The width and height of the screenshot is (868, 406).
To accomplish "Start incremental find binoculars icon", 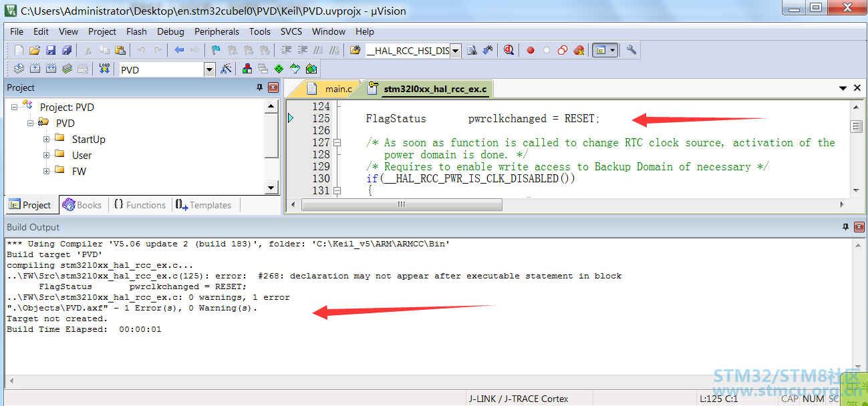I will tap(488, 50).
